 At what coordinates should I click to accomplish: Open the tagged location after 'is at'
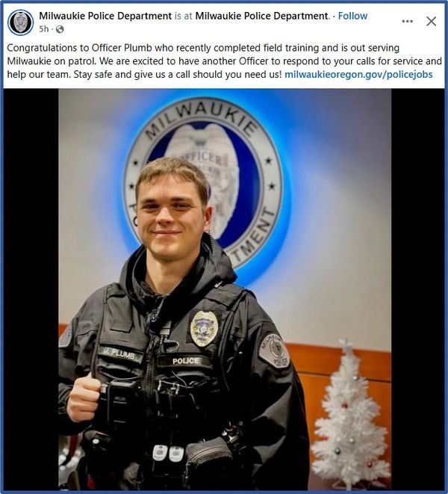click(x=261, y=16)
